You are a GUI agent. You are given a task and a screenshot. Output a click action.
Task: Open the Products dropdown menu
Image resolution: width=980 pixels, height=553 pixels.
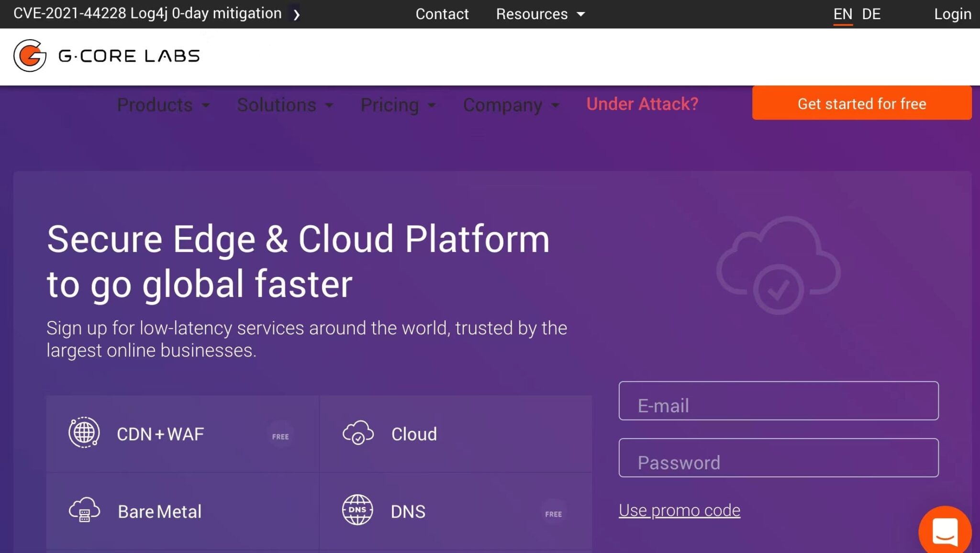pyautogui.click(x=163, y=104)
